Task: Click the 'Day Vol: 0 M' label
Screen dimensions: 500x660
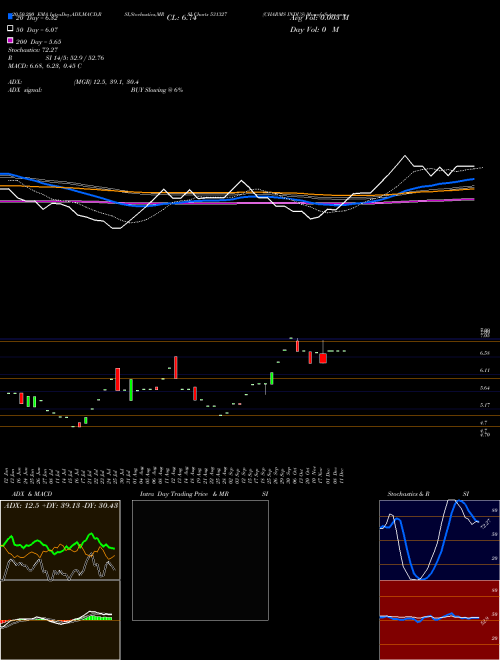Action: (315, 30)
